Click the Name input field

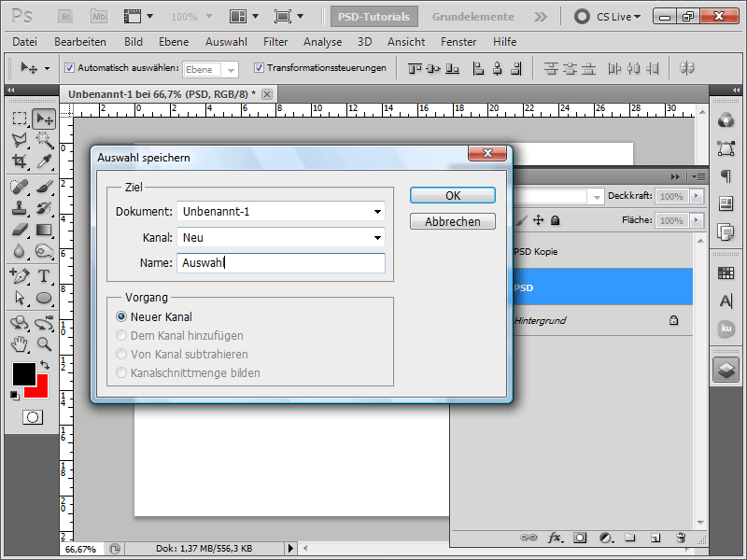coord(281,263)
